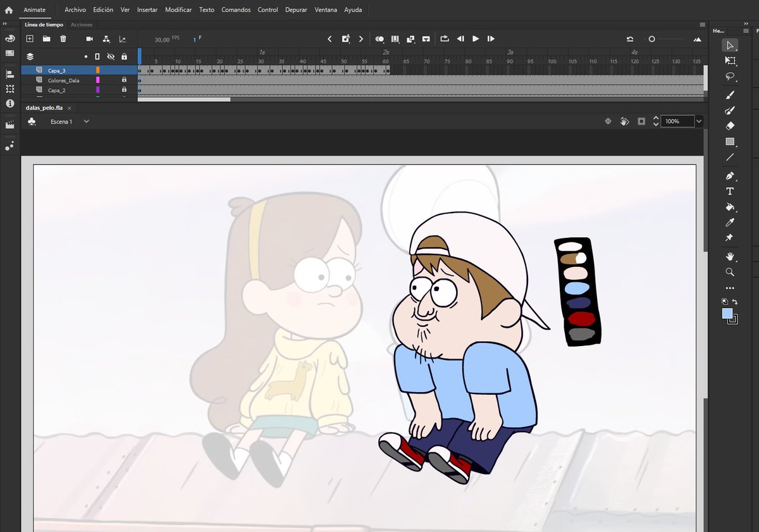Switch to the Acciones tab
Image resolution: width=759 pixels, height=532 pixels.
[82, 25]
